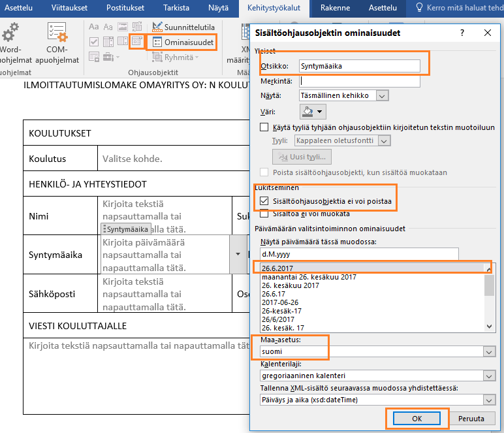
Task: Click the date picker content control icon
Action: 137,42
